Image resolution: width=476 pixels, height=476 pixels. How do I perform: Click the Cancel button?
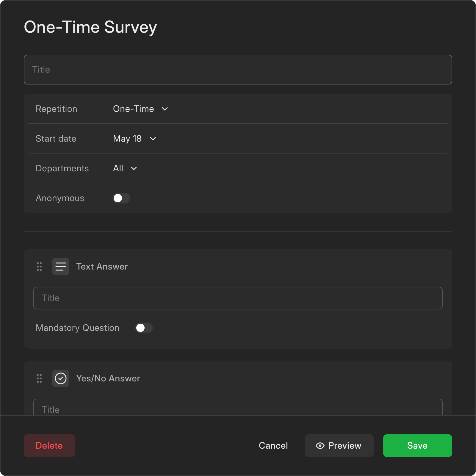click(x=273, y=446)
